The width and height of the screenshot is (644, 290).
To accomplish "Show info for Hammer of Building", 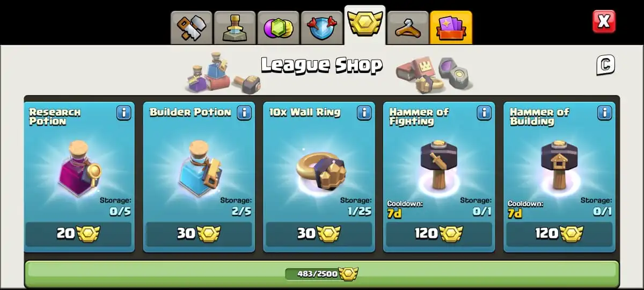I will click(605, 112).
